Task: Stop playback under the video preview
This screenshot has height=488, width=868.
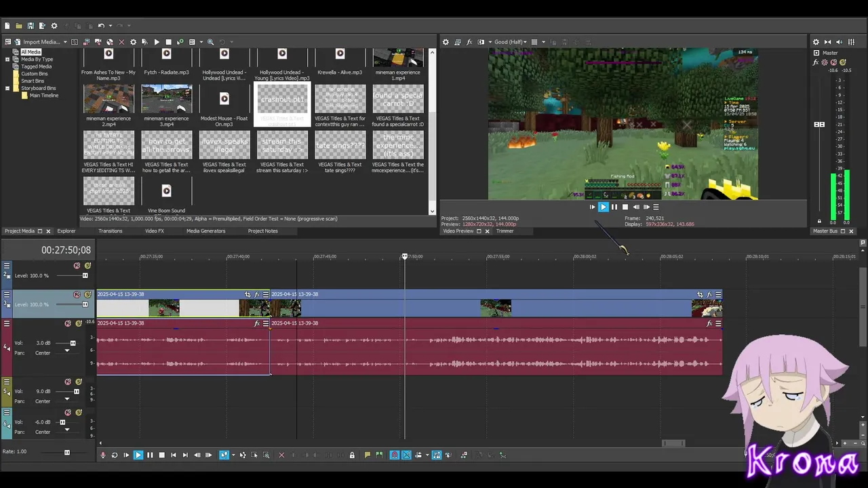Action: (x=625, y=207)
